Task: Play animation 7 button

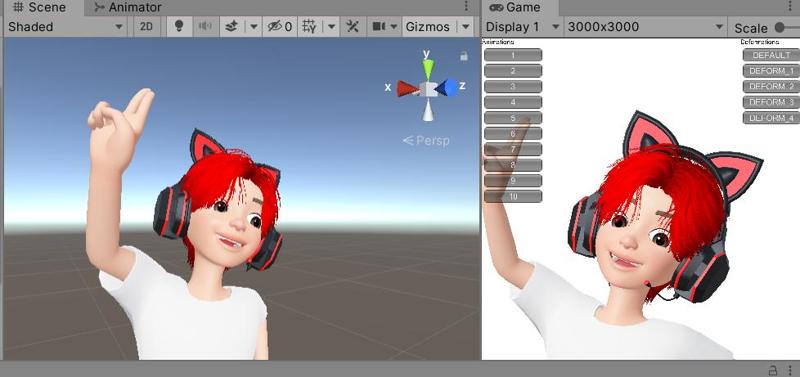Action: tap(513, 149)
